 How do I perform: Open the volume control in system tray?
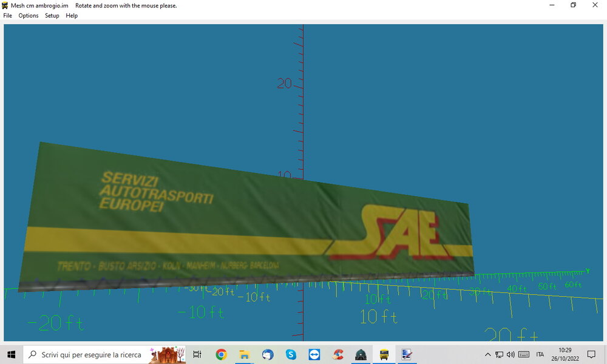click(x=510, y=354)
